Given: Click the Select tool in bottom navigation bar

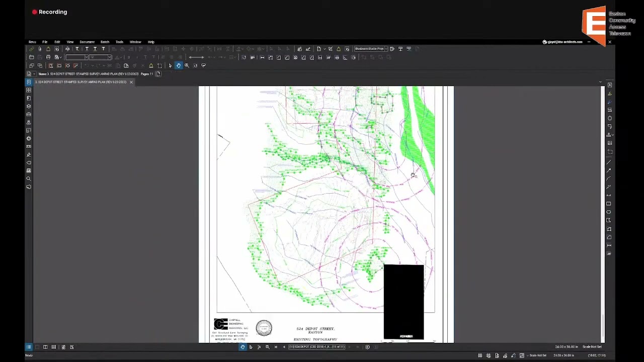Looking at the screenshot, I should (251, 347).
